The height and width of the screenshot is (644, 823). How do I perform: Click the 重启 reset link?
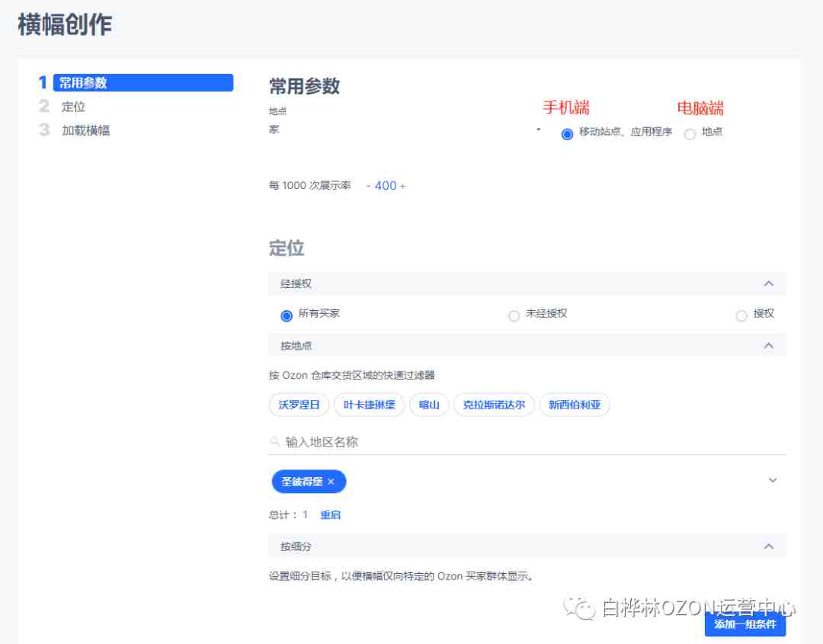pos(330,515)
